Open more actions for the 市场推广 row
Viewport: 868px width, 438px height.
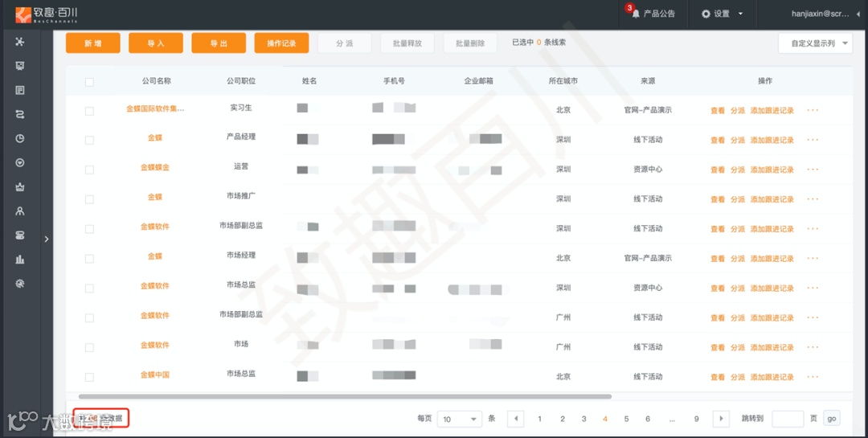pyautogui.click(x=812, y=199)
